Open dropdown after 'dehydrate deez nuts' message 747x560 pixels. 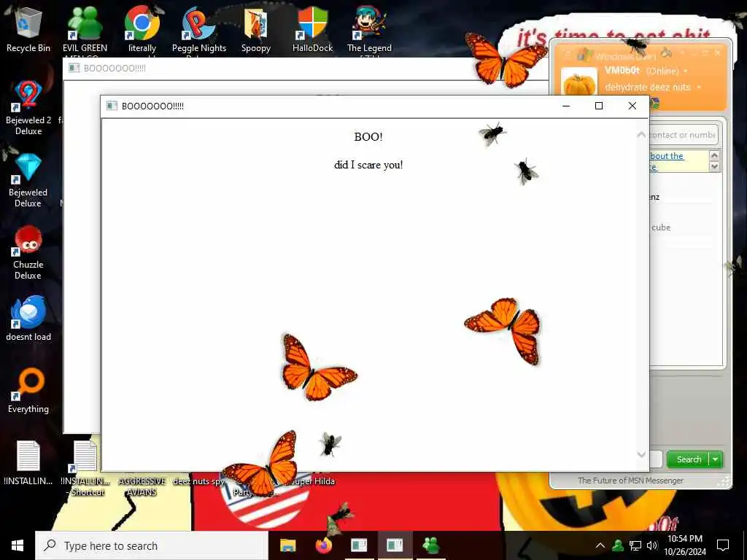point(699,87)
